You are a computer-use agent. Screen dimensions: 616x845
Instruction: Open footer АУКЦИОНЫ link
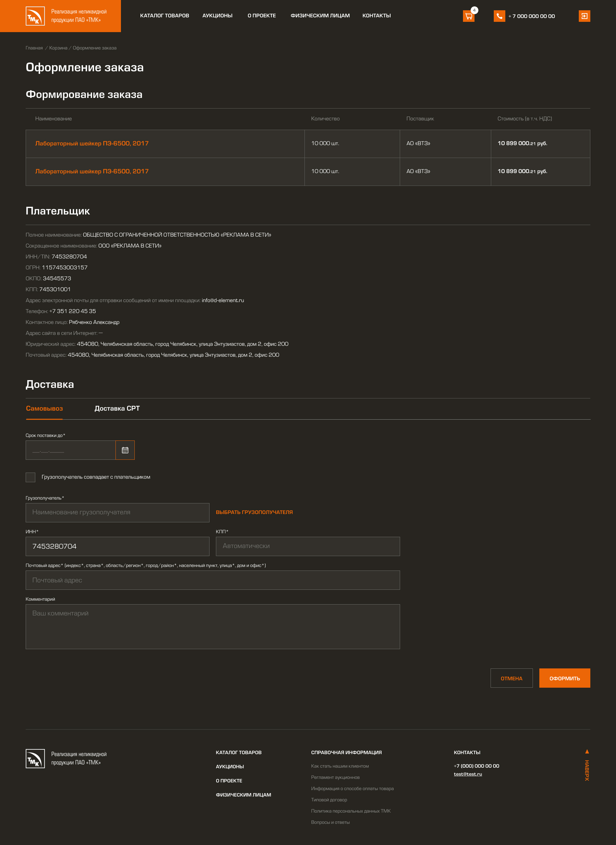pyautogui.click(x=230, y=767)
